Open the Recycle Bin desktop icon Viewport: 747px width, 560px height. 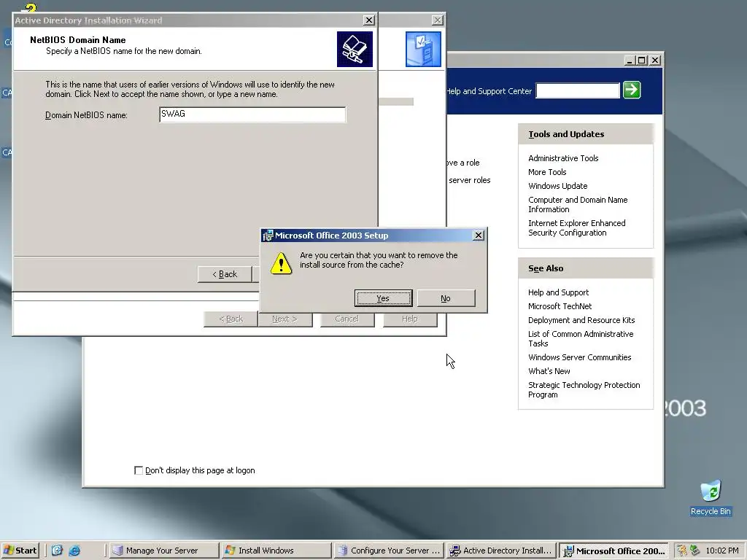(711, 498)
